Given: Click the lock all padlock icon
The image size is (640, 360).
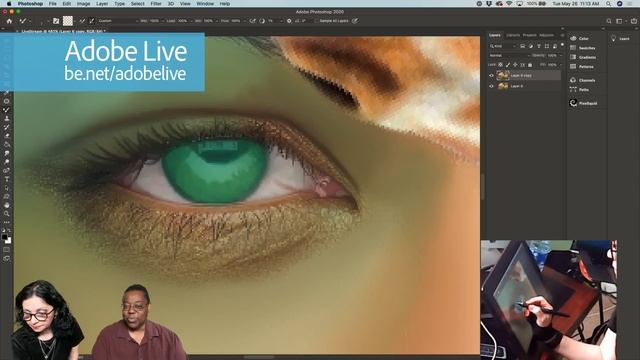Looking at the screenshot, I should [x=530, y=65].
